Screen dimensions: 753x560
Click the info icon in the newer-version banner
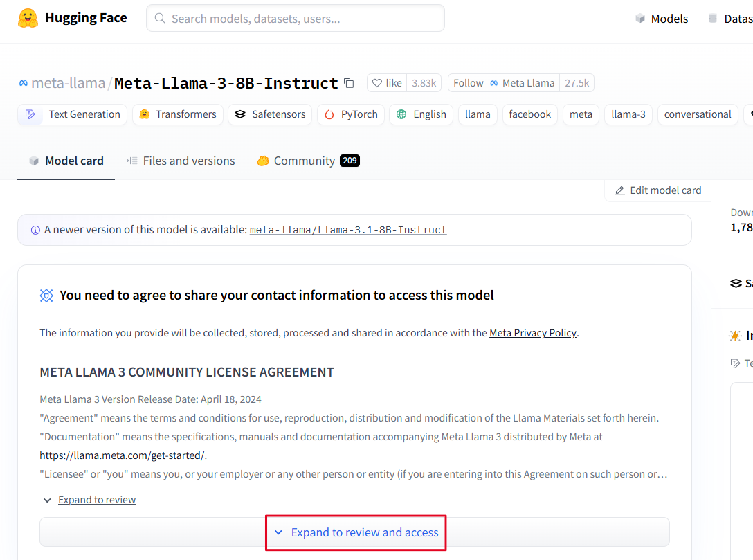click(x=35, y=229)
